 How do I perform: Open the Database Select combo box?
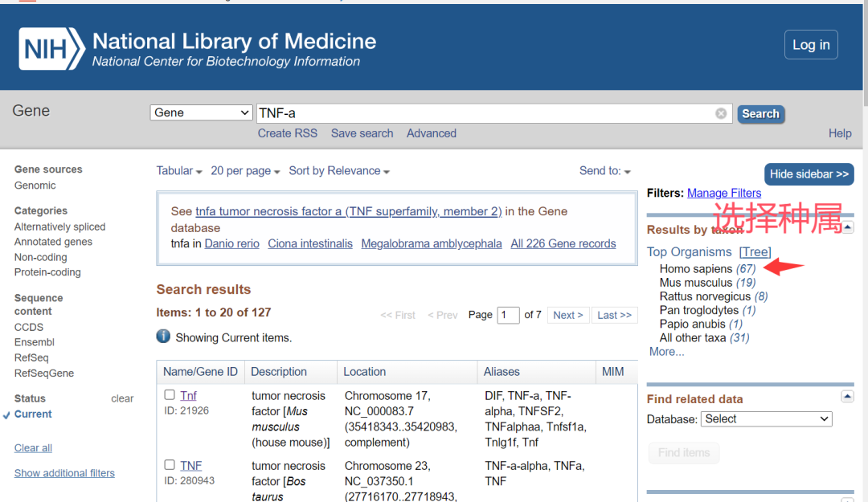[x=766, y=419]
